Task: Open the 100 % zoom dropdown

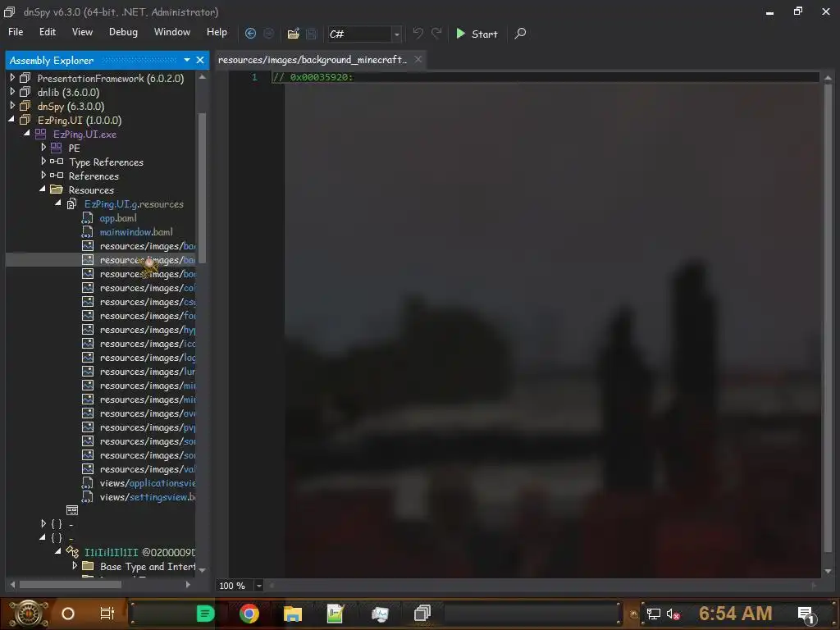Action: pos(258,586)
